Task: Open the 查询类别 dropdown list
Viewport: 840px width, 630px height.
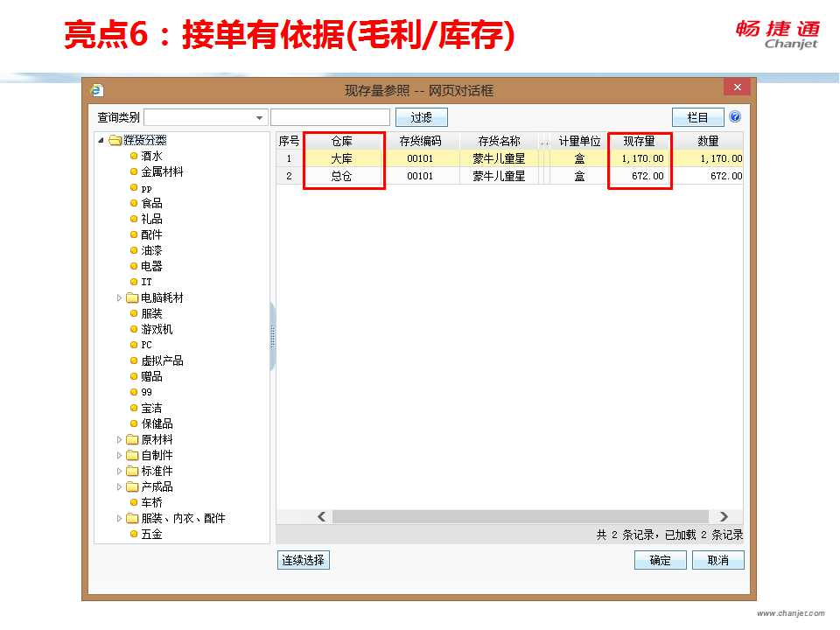Action: [x=260, y=117]
